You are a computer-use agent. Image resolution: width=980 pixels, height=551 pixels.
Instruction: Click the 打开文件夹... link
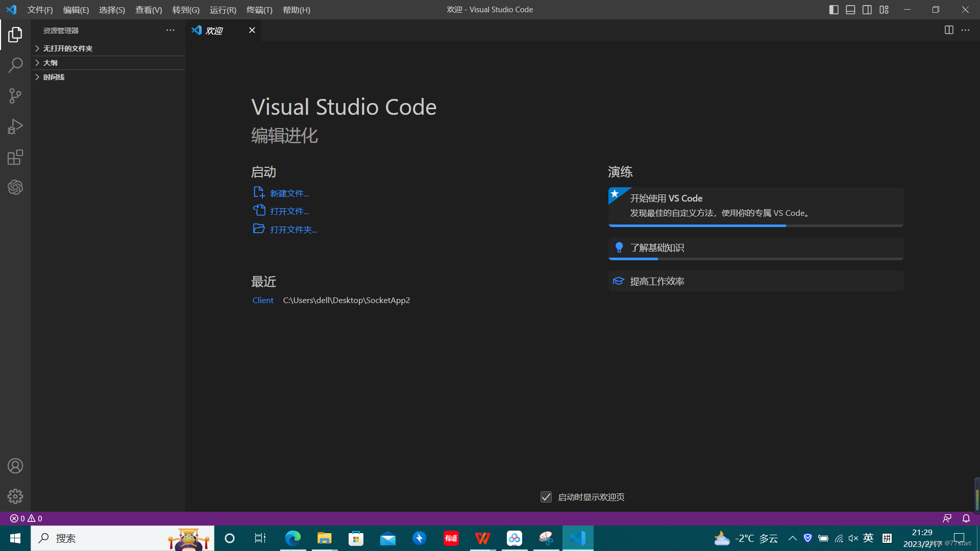coord(293,230)
